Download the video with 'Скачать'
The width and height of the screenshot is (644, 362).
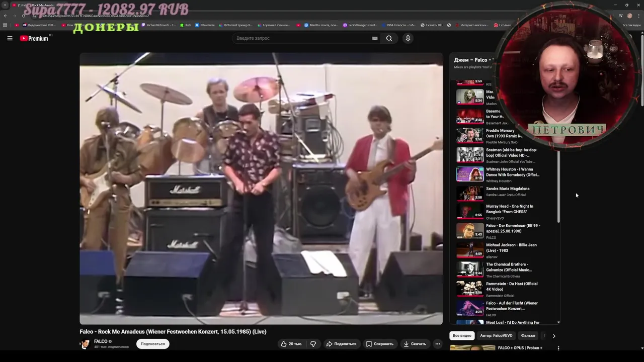coord(415,344)
